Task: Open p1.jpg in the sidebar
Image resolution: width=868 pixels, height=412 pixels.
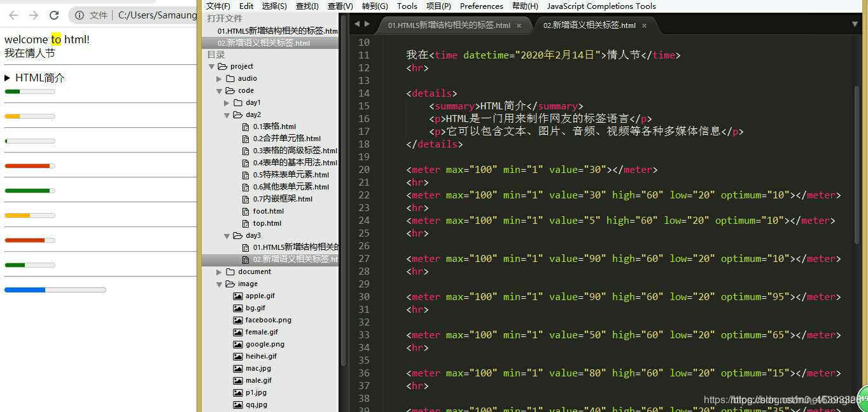Action: 256,393
